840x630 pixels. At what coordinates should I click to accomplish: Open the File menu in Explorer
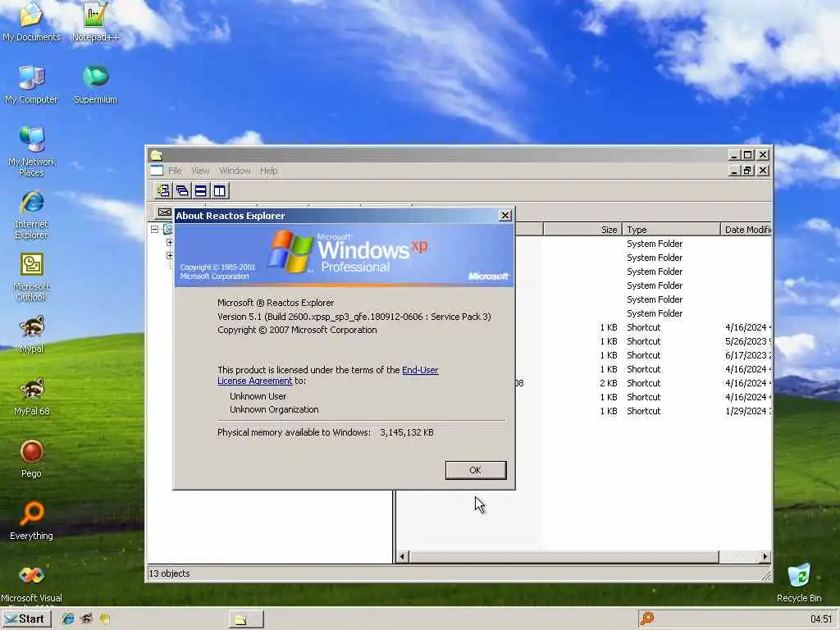(175, 171)
